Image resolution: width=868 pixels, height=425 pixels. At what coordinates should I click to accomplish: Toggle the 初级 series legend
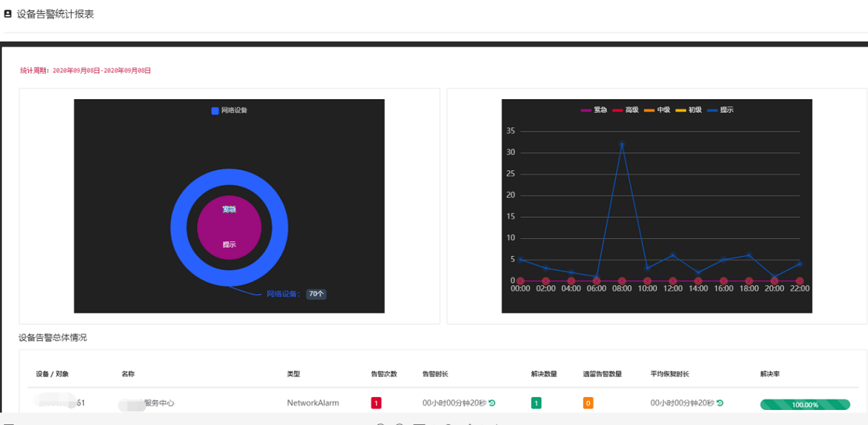pyautogui.click(x=688, y=110)
